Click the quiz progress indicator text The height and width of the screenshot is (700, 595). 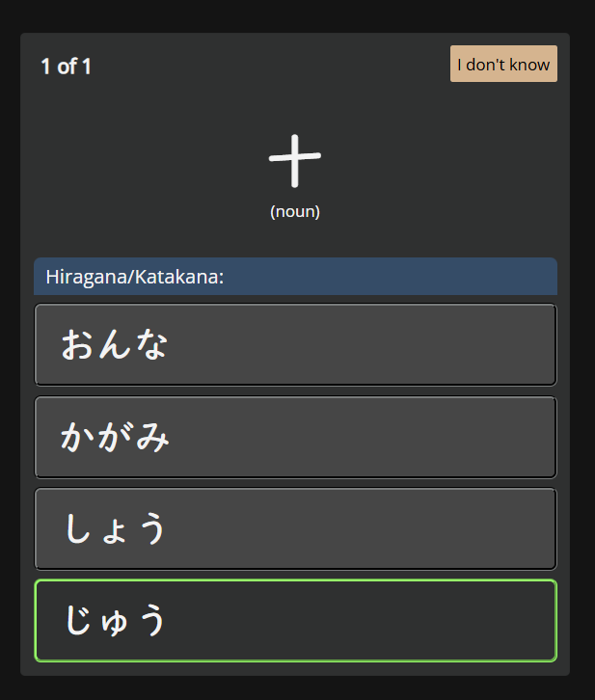pos(66,67)
